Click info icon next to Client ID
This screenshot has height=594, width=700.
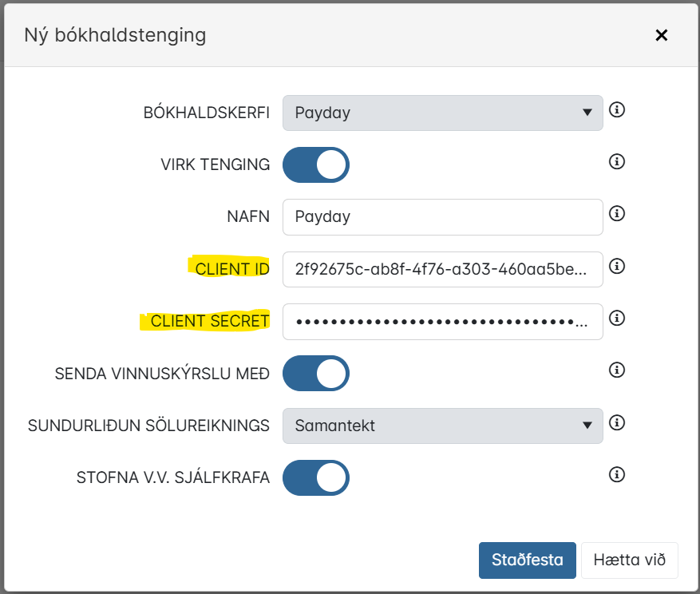[x=616, y=266]
